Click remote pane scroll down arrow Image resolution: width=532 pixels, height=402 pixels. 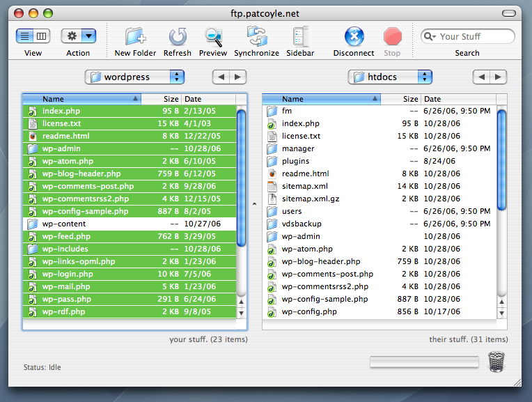pyautogui.click(x=501, y=313)
